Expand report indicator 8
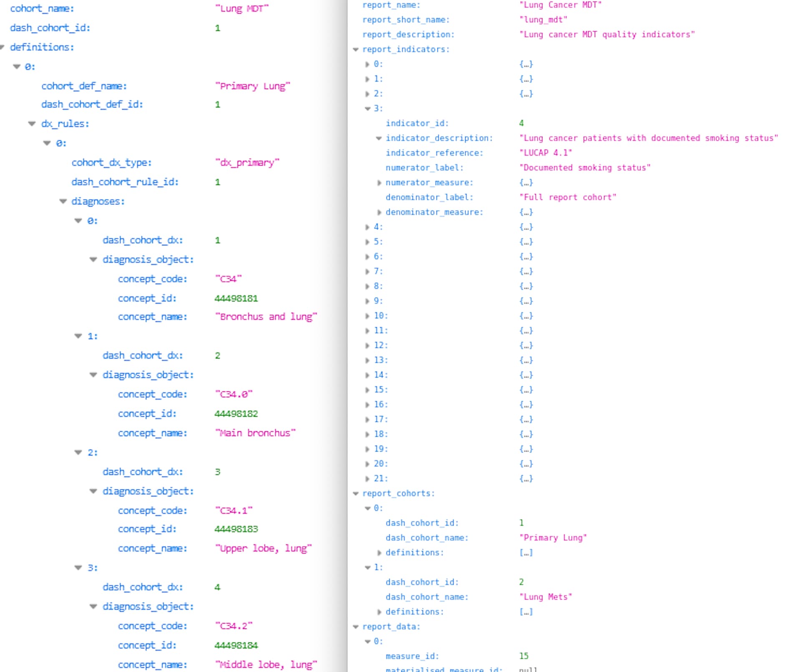Screen dimensions: 801x672 tap(367, 286)
